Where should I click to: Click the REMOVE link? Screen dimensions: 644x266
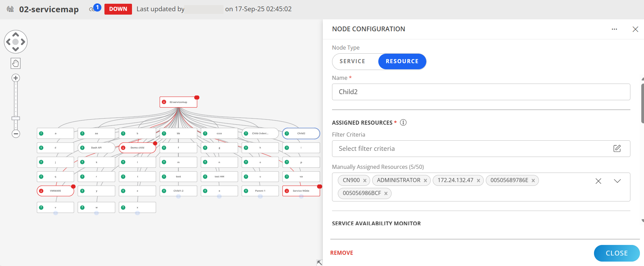point(342,253)
